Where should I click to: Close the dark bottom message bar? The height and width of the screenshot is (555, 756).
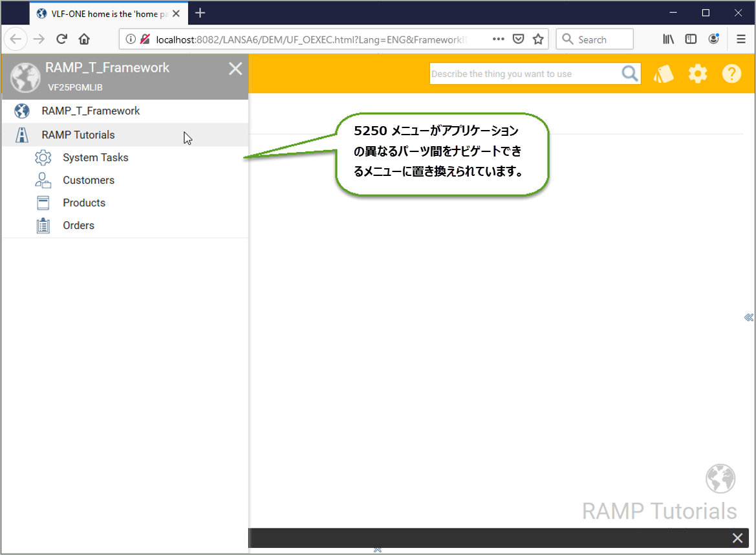click(x=737, y=538)
